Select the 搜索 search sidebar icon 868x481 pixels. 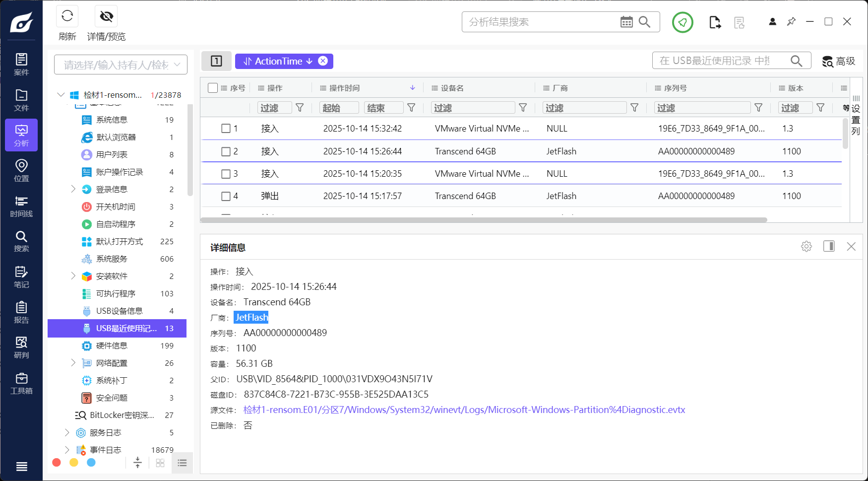coord(21,241)
